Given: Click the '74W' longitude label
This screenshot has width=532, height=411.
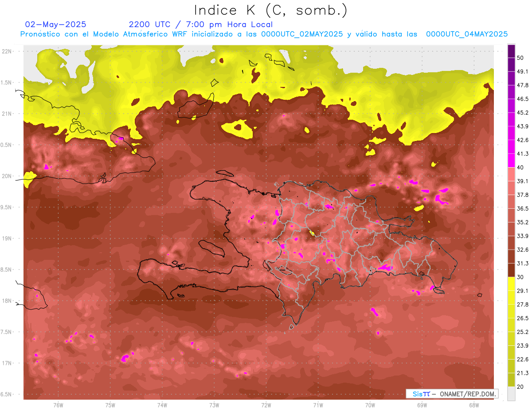Looking at the screenshot, I should [162, 405].
